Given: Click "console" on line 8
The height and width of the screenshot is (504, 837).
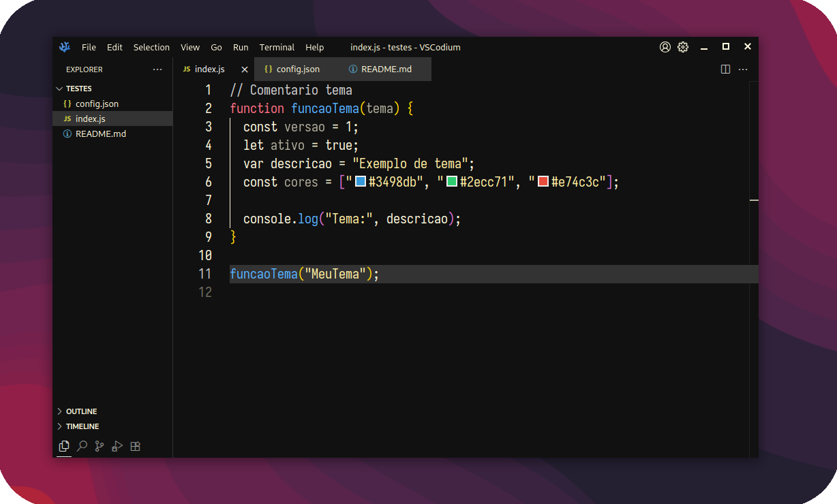Looking at the screenshot, I should coord(267,219).
